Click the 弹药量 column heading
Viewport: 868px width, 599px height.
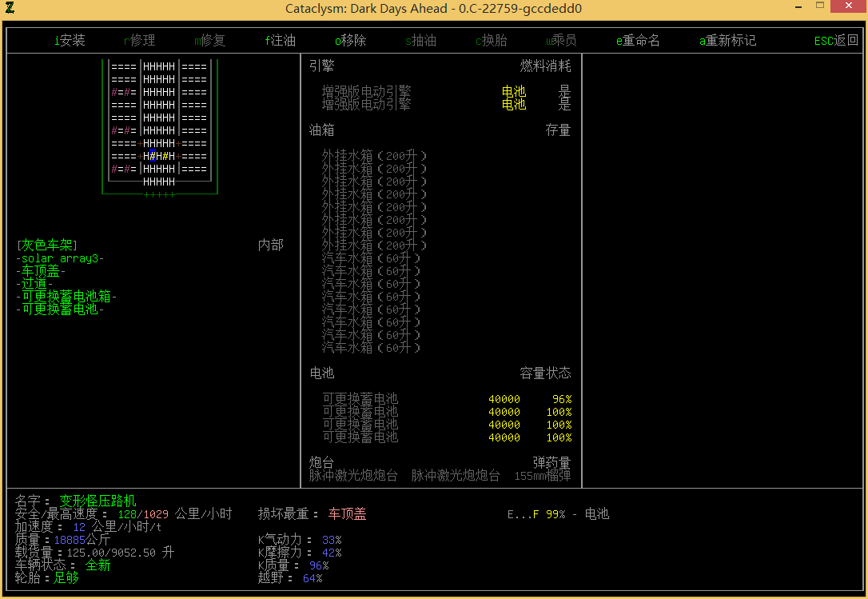(551, 463)
